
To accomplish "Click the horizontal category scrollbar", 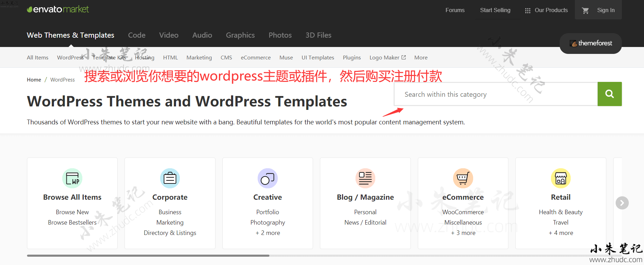I will (x=148, y=256).
